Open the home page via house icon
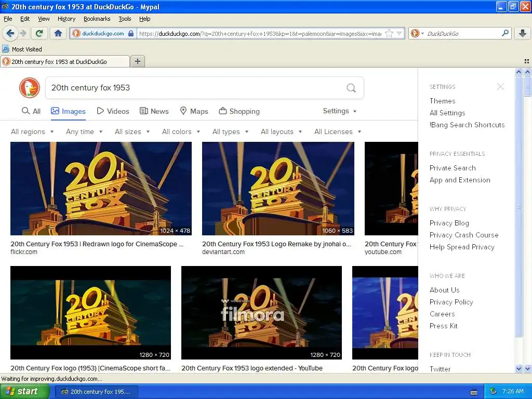The image size is (532, 399). (x=58, y=33)
